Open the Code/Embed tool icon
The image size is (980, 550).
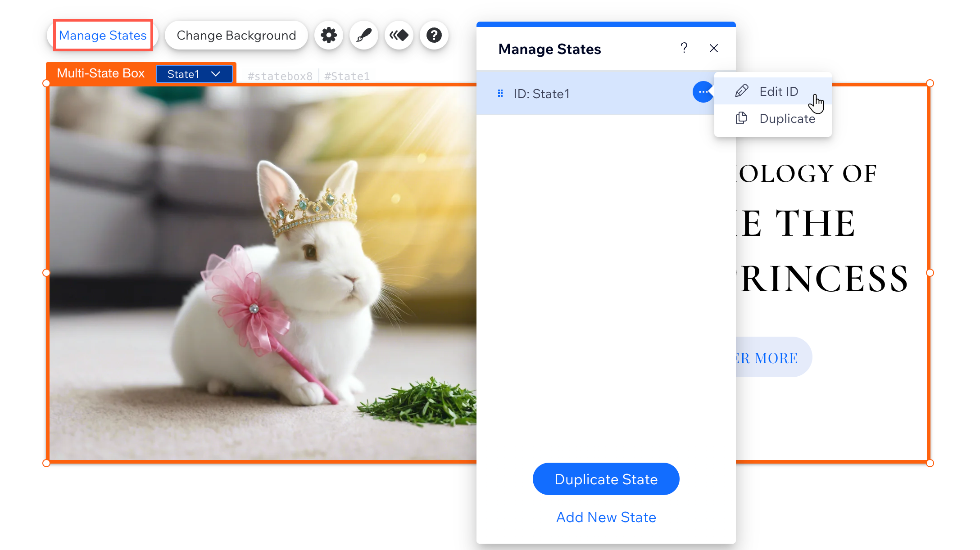pyautogui.click(x=399, y=35)
